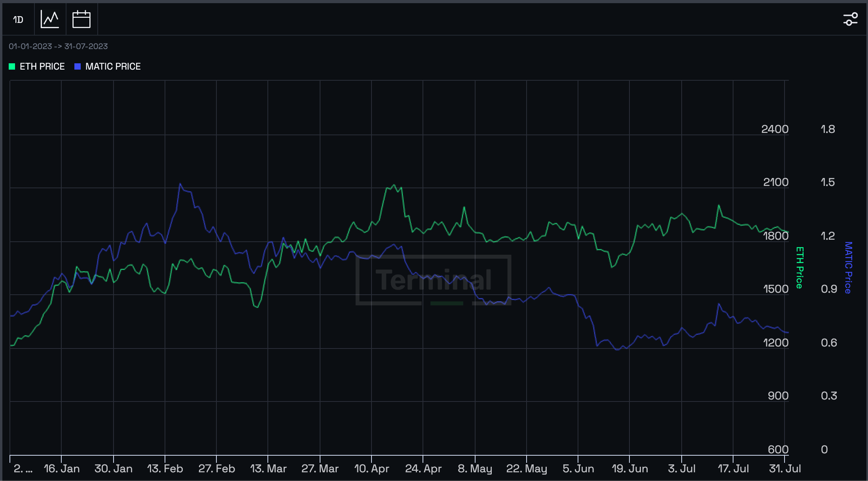Click the MATIC price low in mid-June

coord(617,350)
